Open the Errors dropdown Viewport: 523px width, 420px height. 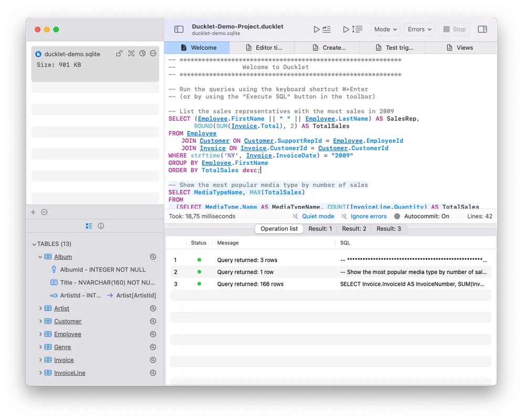pos(420,29)
